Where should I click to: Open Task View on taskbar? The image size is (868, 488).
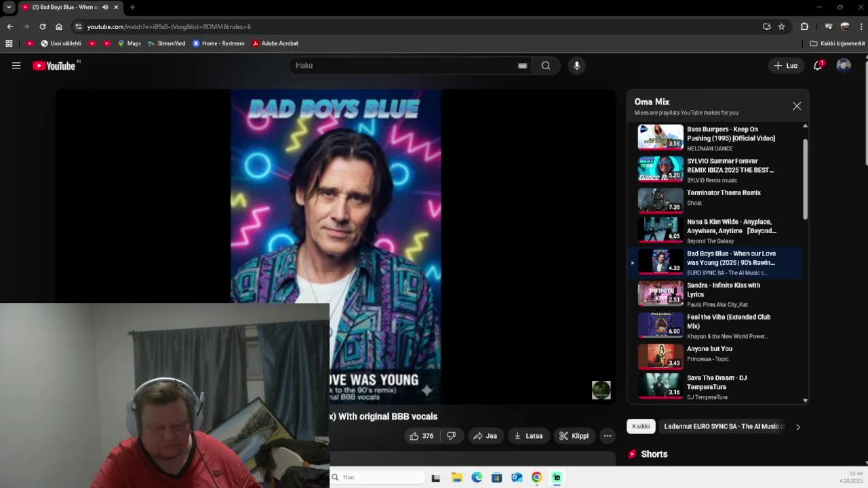click(x=436, y=477)
